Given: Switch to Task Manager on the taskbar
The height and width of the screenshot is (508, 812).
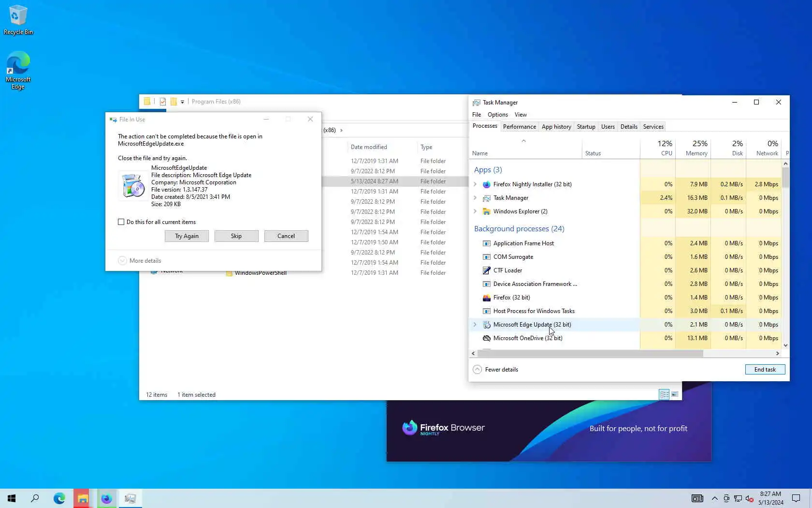Looking at the screenshot, I should click(130, 498).
